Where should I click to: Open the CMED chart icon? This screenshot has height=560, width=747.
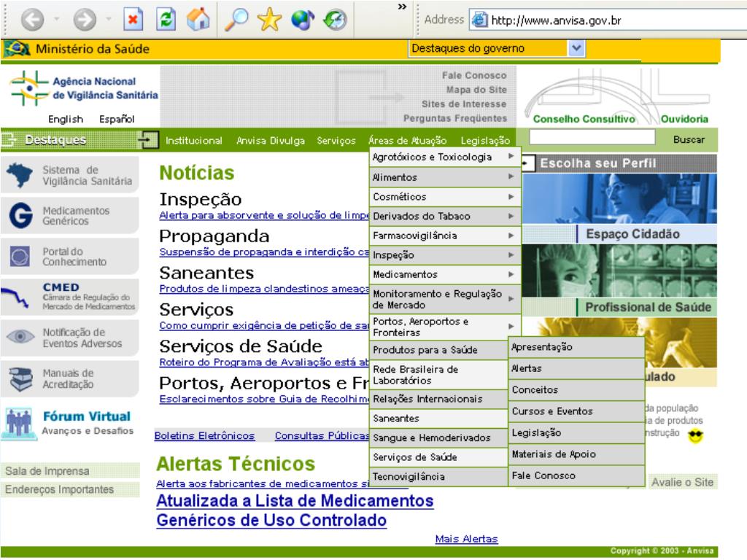tap(15, 297)
